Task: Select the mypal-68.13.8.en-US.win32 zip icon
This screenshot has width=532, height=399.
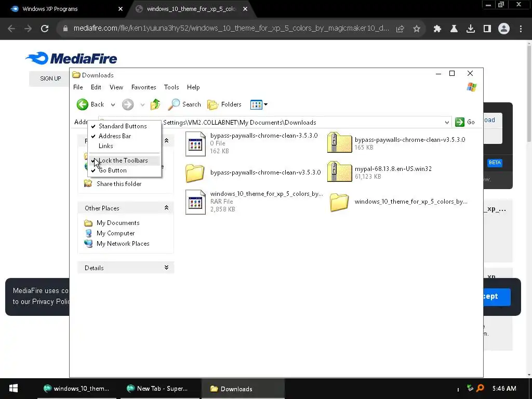Action: [339, 171]
